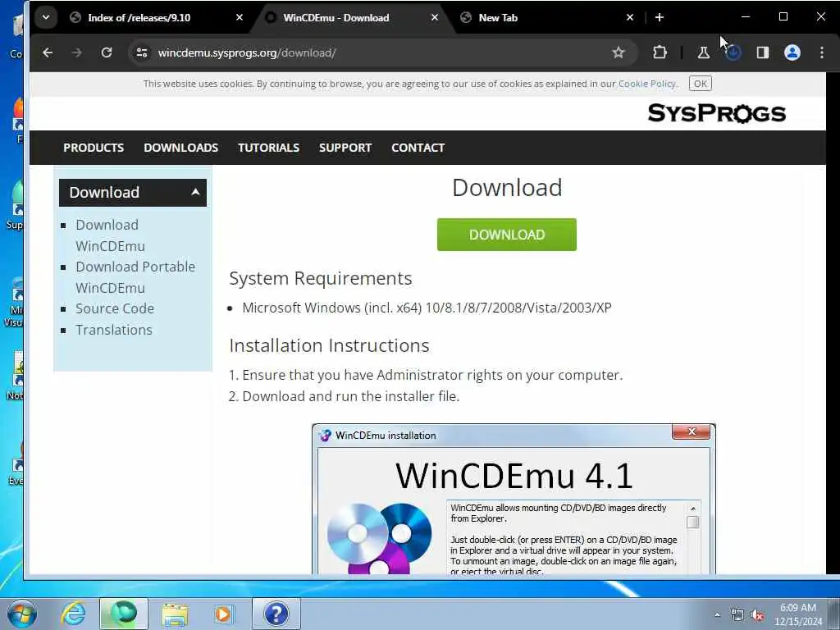Reload the WinCDEmu page
Image resolution: width=840 pixels, height=630 pixels.
[x=107, y=52]
